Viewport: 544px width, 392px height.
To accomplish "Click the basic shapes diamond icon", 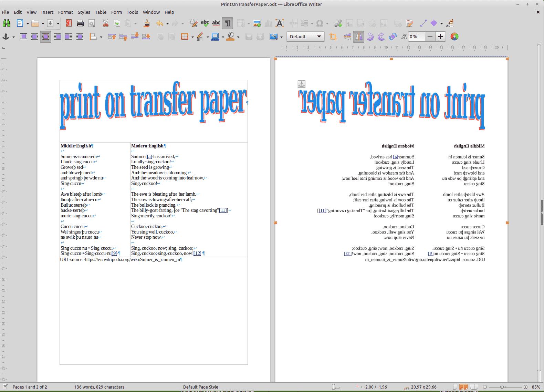I will (x=434, y=23).
